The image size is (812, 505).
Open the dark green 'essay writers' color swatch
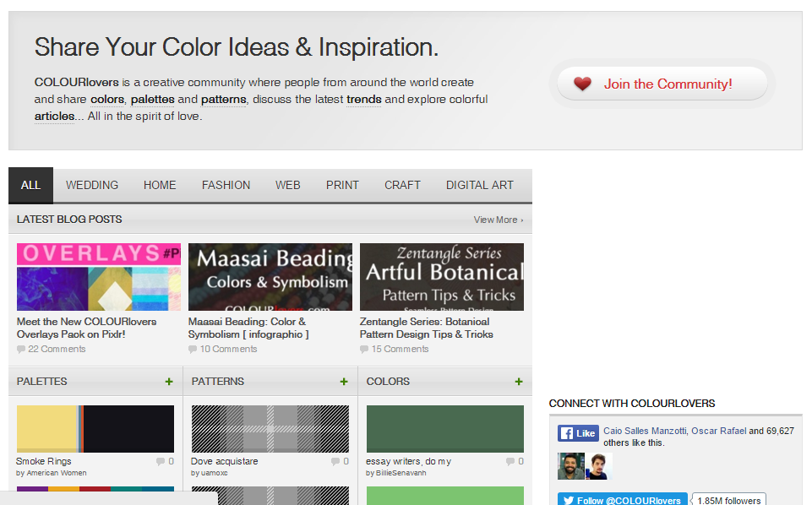444,429
